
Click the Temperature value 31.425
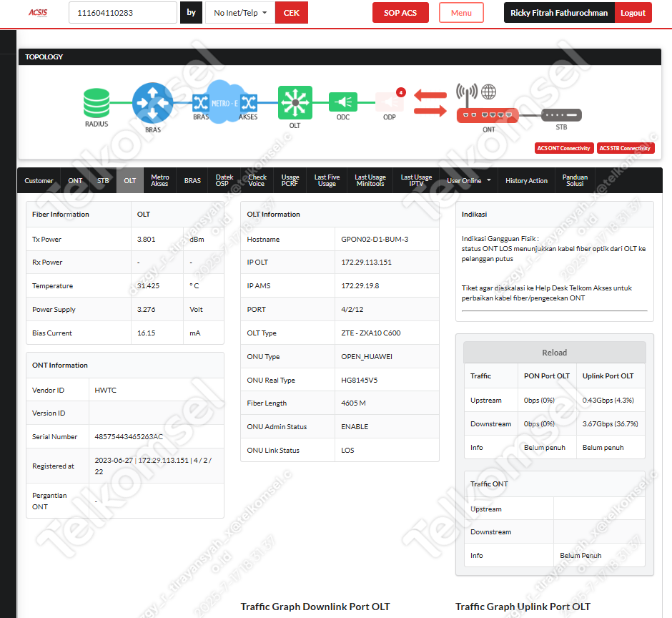click(148, 285)
